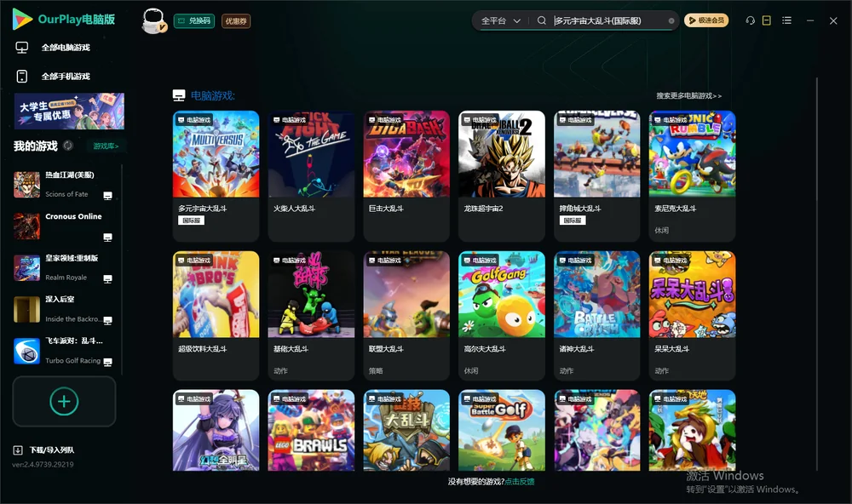Viewport: 852px width, 504px height.
Task: Click the 兑换码 button
Action: pyautogui.click(x=194, y=20)
